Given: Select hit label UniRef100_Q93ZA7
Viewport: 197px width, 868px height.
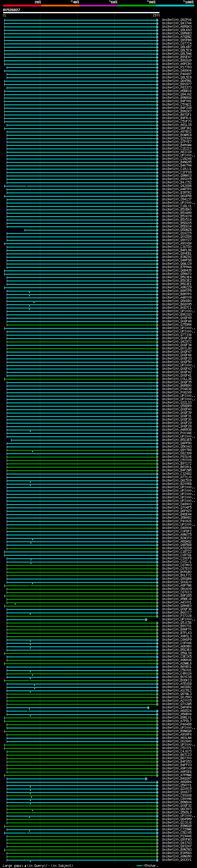Looking at the screenshot, I should click(x=176, y=846).
